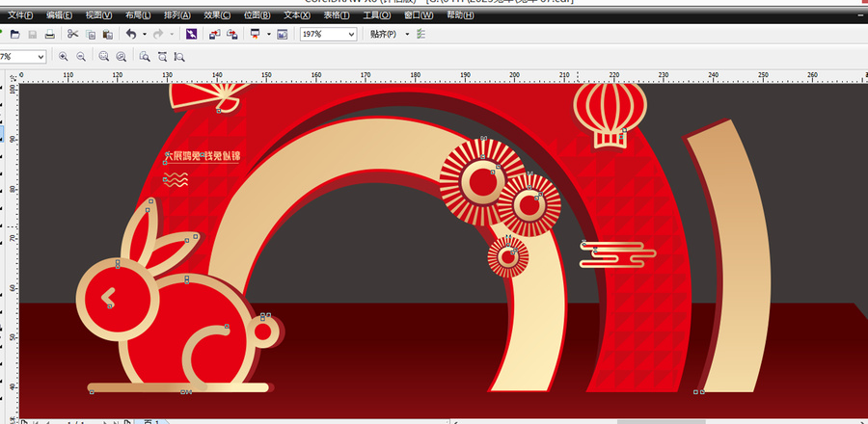This screenshot has width=868, height=424.
Task: Open the 帮助(H) menu
Action: [460, 15]
